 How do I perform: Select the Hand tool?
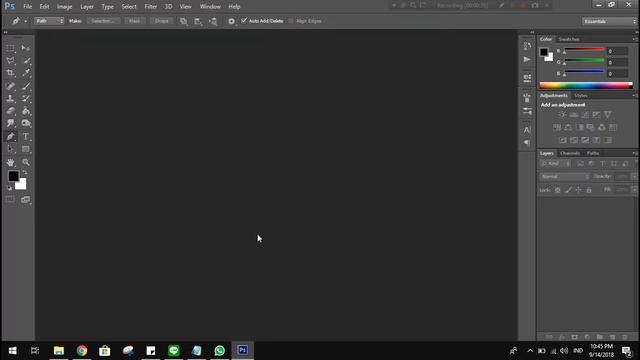10,162
